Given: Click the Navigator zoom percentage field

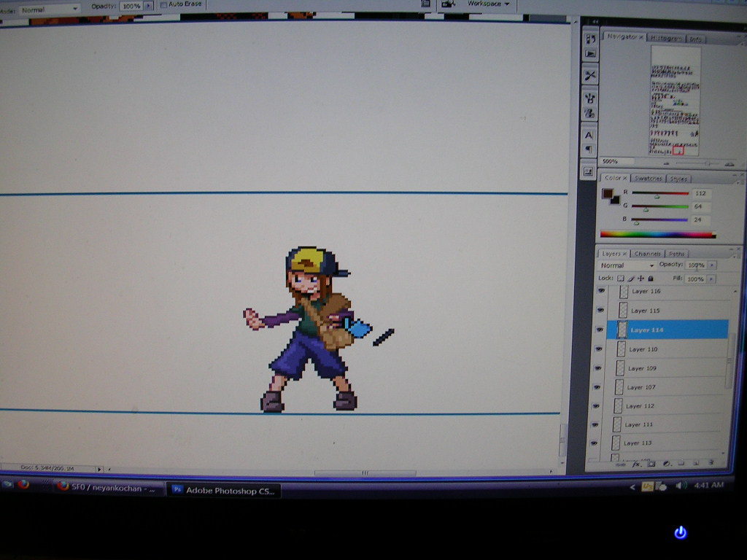Looking at the screenshot, I should coord(614,161).
